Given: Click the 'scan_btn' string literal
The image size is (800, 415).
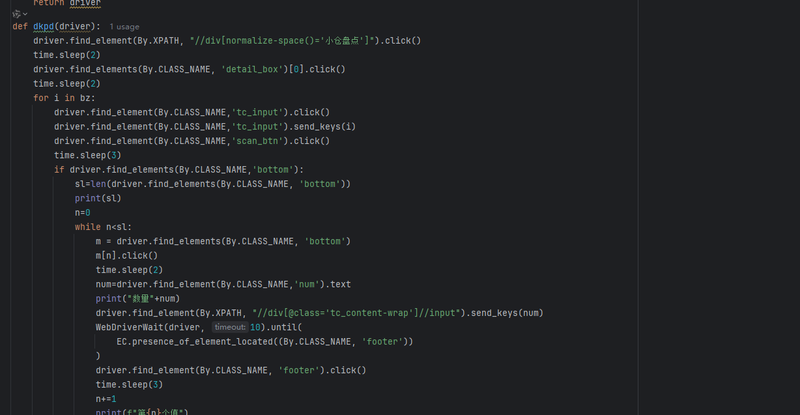Looking at the screenshot, I should (257, 141).
